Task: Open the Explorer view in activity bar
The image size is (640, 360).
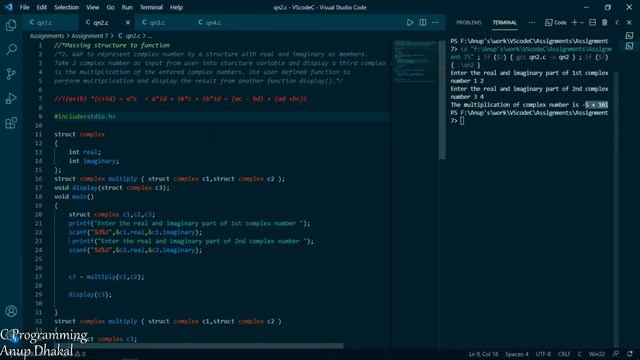Action: tap(11, 25)
